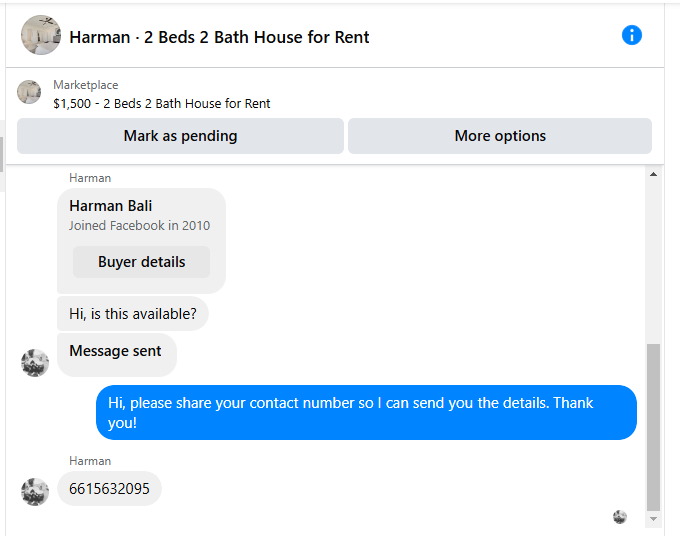Mark the listing as pending
The image size is (680, 536).
point(180,136)
